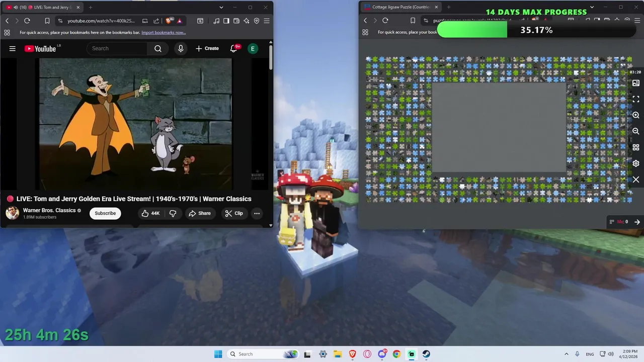The width and height of the screenshot is (644, 362).
Task: Open Google Chrome from the taskbar
Action: coord(396,354)
